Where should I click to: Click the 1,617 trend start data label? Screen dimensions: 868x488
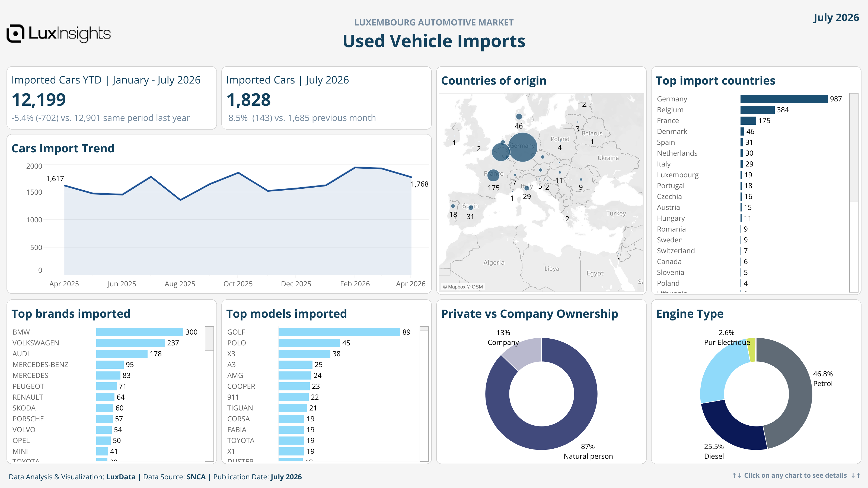pos(55,178)
